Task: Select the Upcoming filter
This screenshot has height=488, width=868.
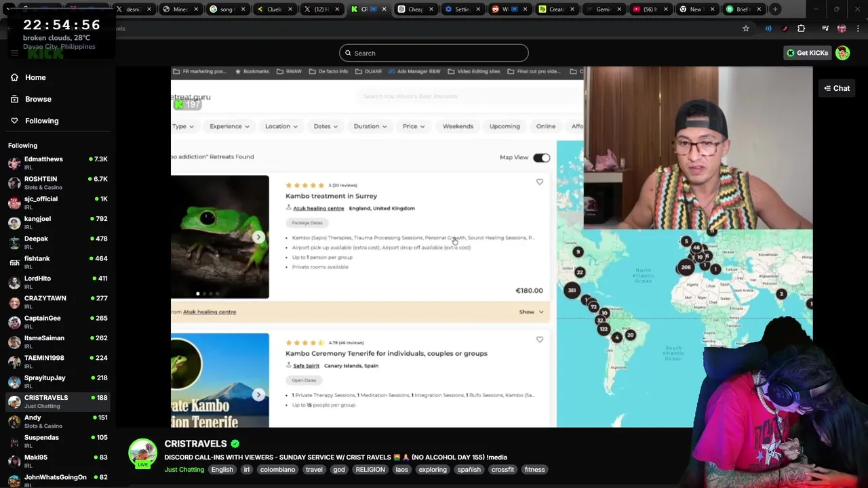Action: coord(505,126)
